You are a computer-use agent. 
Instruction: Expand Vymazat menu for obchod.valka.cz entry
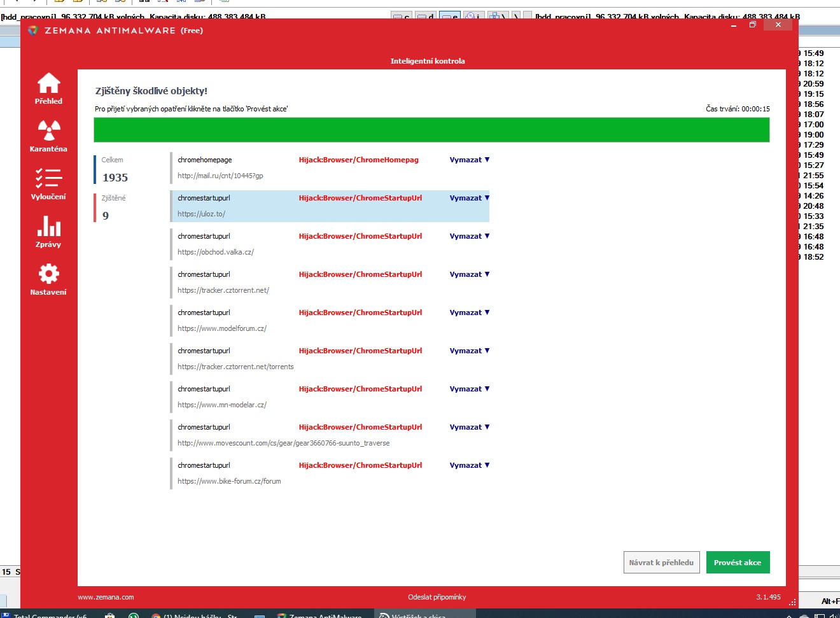[470, 236]
